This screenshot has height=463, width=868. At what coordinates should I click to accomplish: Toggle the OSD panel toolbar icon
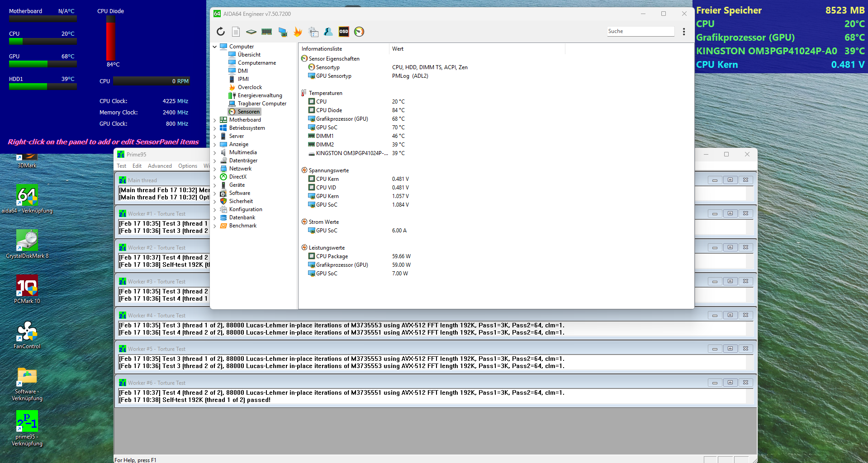pos(344,31)
